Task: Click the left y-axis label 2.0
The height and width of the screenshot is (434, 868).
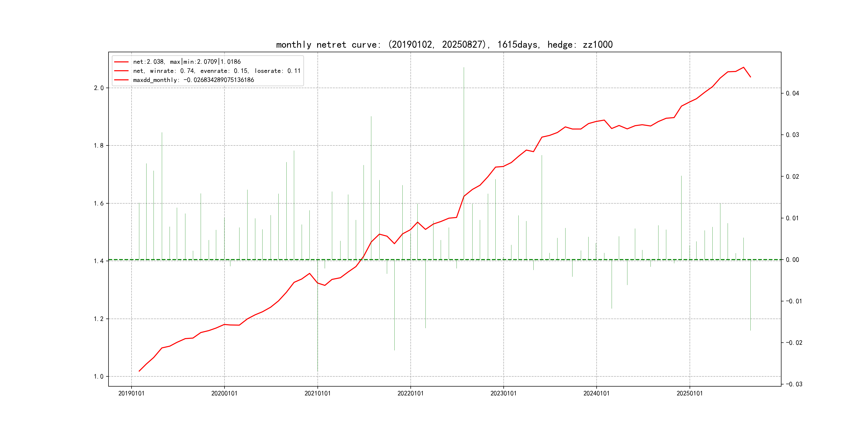Action: tap(98, 88)
